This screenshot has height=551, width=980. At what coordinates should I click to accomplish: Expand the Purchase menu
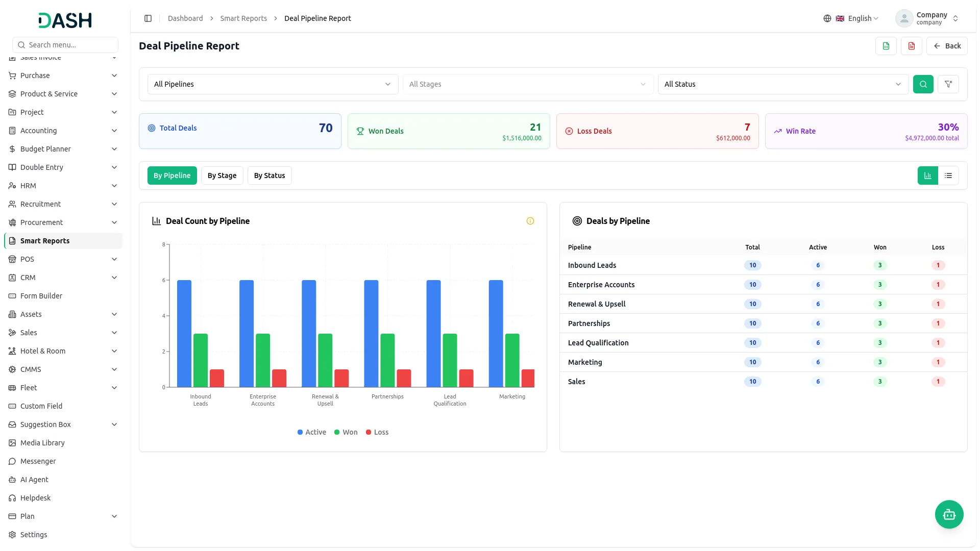tap(63, 76)
